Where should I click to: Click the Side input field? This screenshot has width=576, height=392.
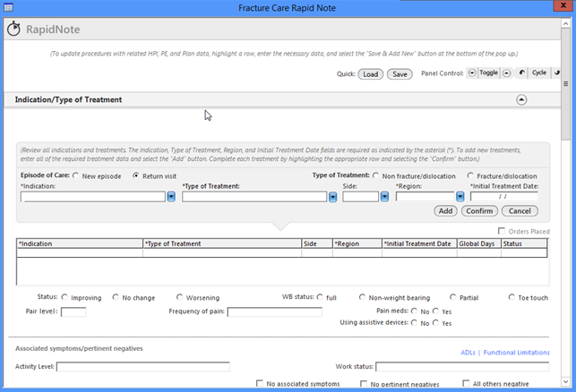click(361, 197)
